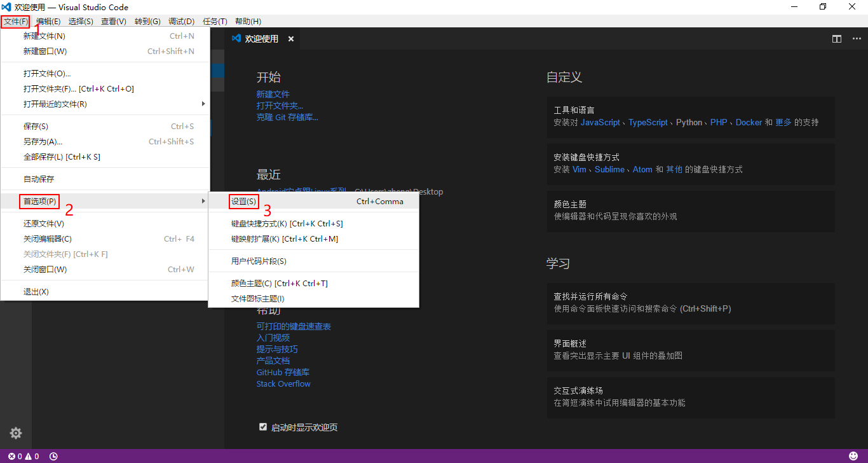
Task: Click the Vim keymap link
Action: pyautogui.click(x=580, y=169)
